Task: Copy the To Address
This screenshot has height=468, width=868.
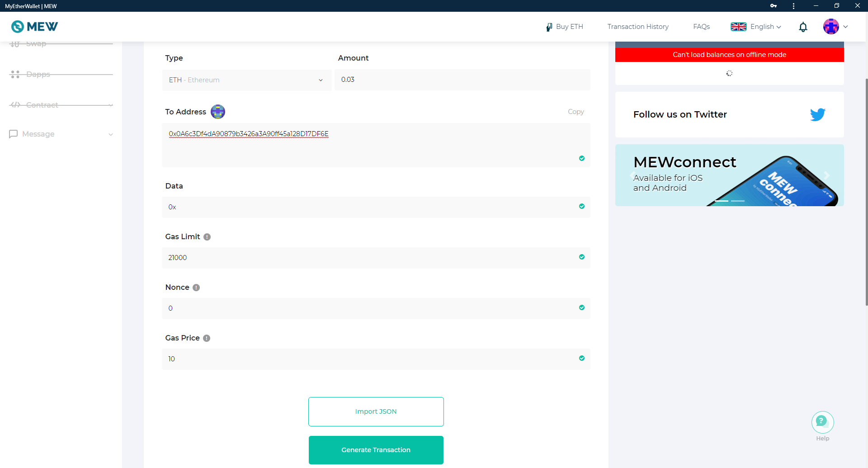Action: pyautogui.click(x=576, y=112)
